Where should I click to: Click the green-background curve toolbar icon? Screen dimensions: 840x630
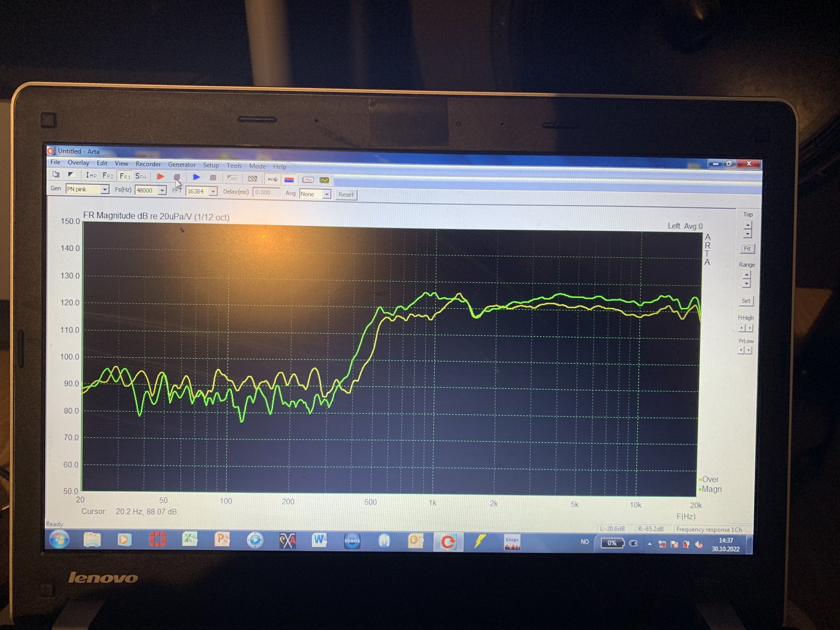click(324, 180)
